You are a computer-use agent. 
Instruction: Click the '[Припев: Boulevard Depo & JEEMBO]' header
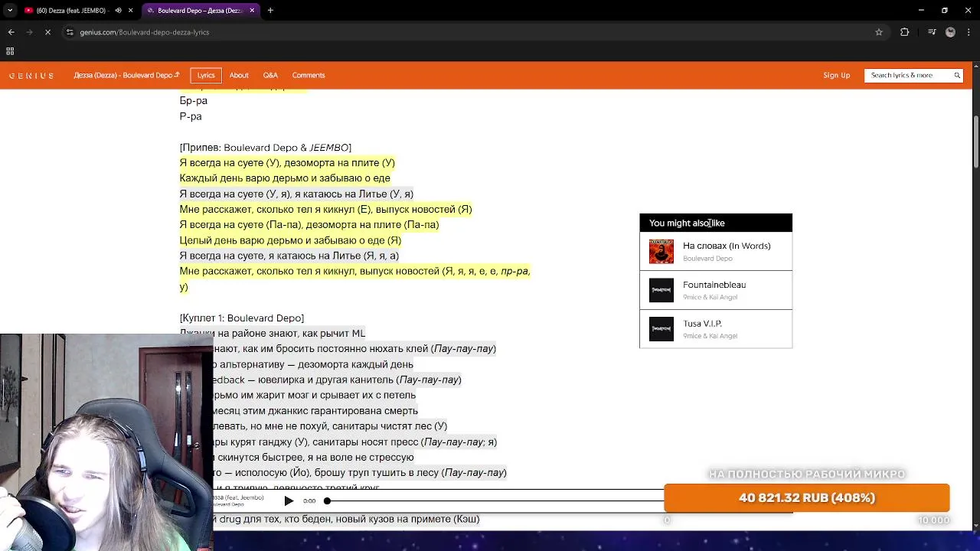tap(266, 147)
